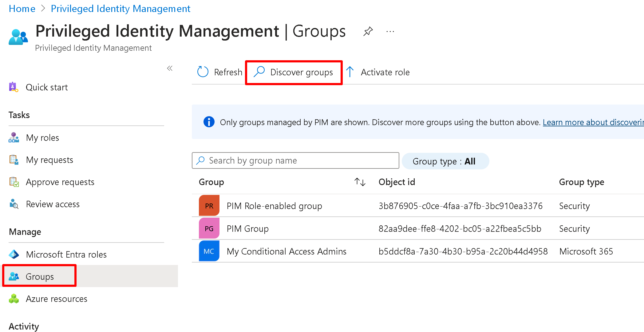Open the Group type All filter

[445, 161]
